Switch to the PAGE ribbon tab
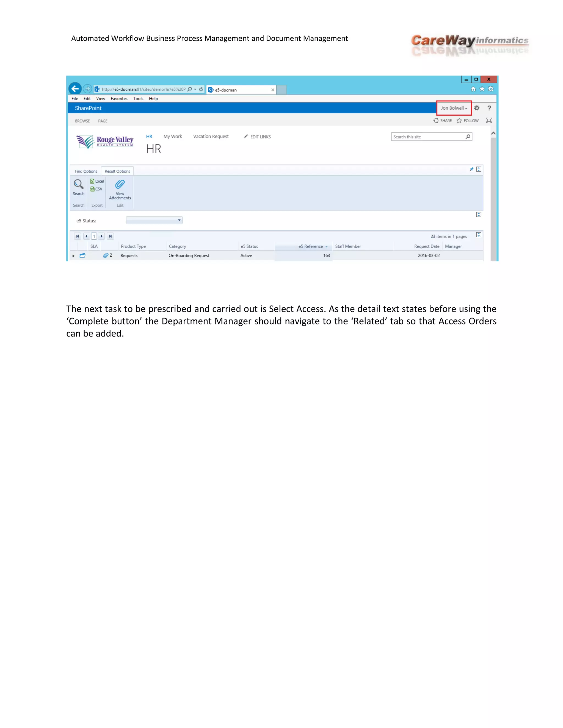Image resolution: width=563 pixels, height=728 pixels. coord(103,121)
